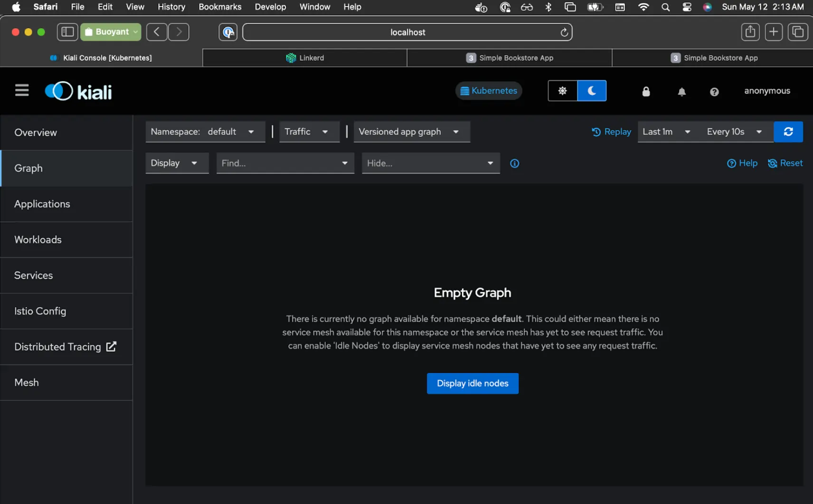Screen dimensions: 813x504
Task: Go forward in Safari
Action: (179, 32)
